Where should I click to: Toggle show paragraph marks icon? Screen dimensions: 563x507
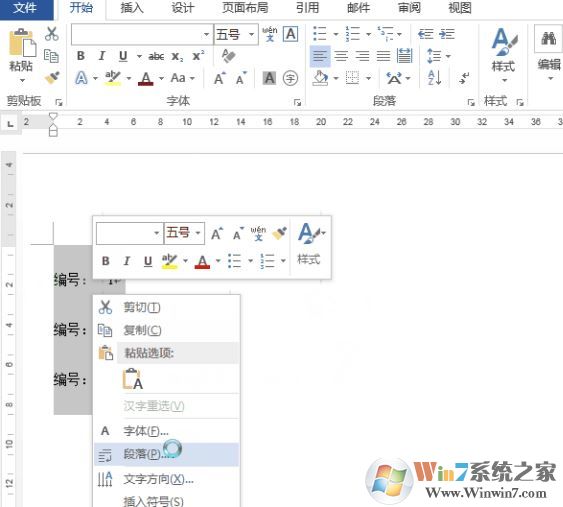464,78
